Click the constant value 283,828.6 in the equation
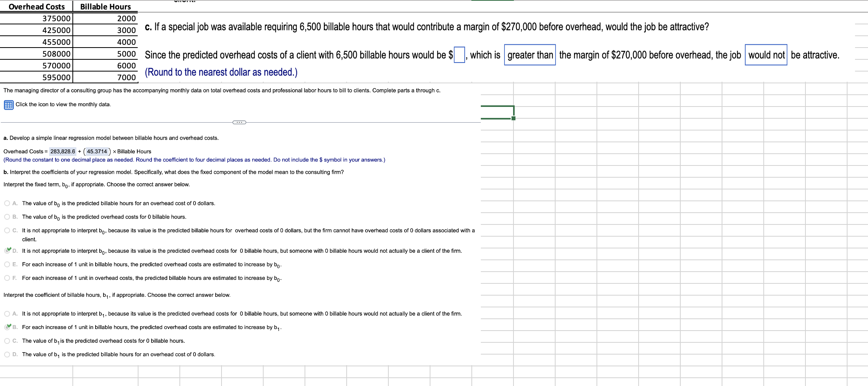This screenshot has width=868, height=386. 63,152
